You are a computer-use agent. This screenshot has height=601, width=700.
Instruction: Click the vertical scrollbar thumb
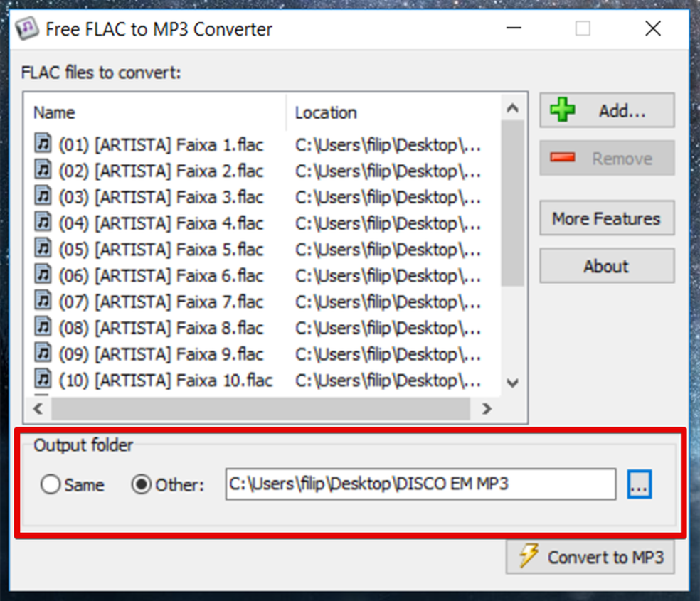[512, 203]
